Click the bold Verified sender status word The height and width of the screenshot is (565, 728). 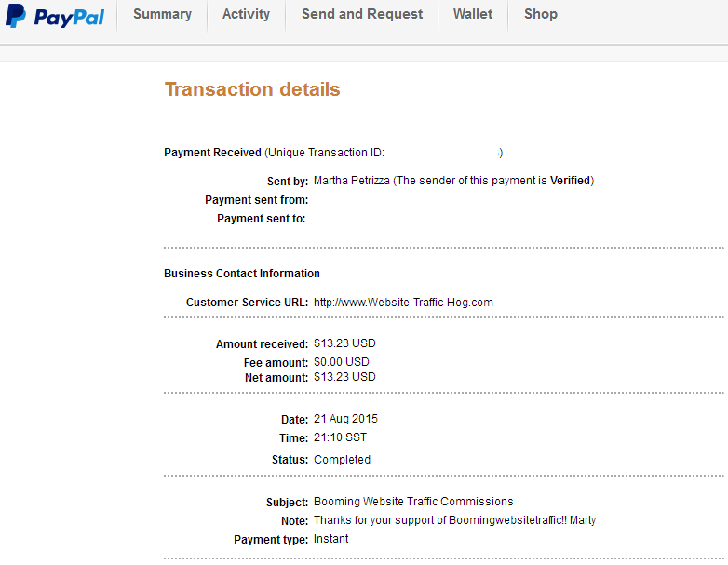pyautogui.click(x=570, y=181)
